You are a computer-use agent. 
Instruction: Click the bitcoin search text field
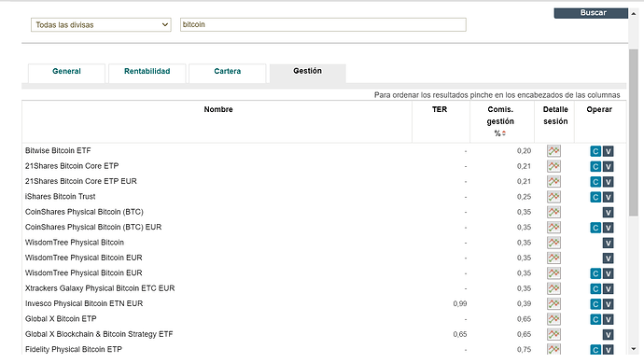click(323, 24)
